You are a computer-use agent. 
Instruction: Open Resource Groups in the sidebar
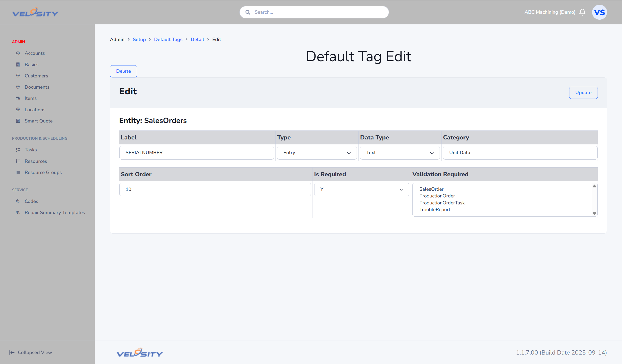(x=43, y=172)
